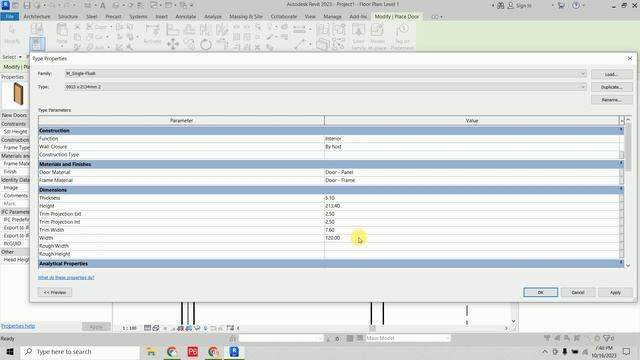This screenshot has height=360, width=640.
Task: Click the Windows taskbar search box
Action: 80,351
